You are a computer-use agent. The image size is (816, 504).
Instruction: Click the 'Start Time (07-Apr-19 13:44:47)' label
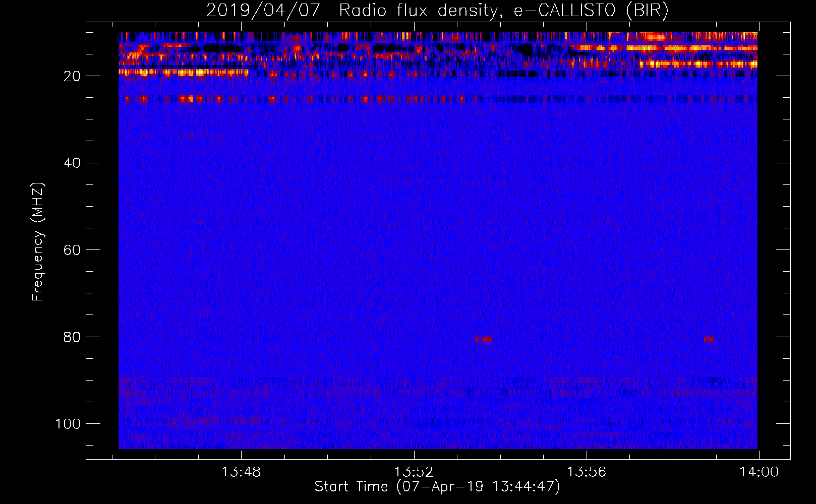click(x=437, y=487)
